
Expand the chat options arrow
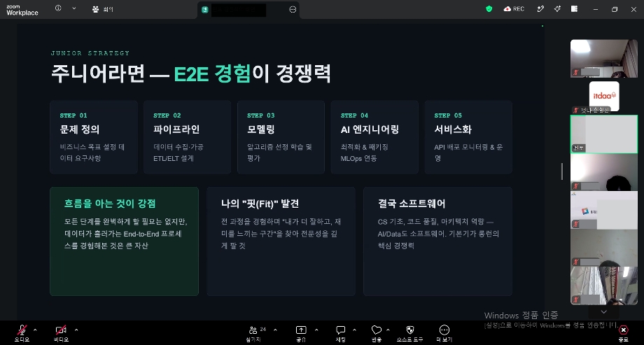coord(354,330)
